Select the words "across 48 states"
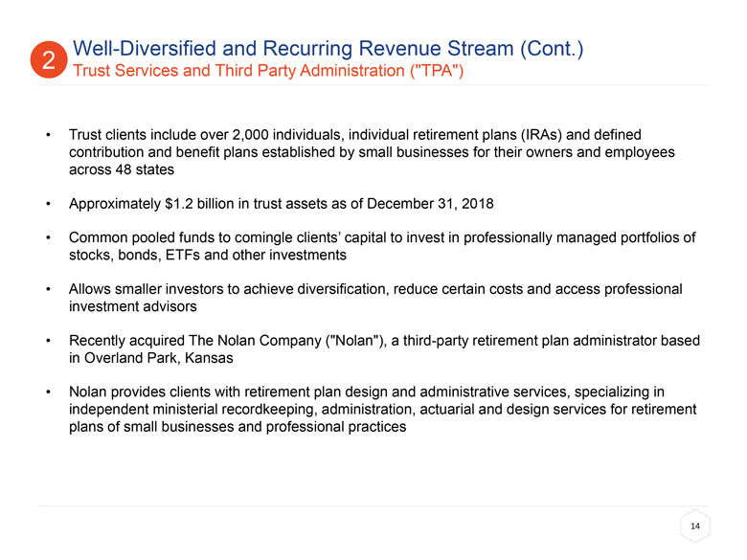This screenshot has width=747, height=560. point(122,170)
